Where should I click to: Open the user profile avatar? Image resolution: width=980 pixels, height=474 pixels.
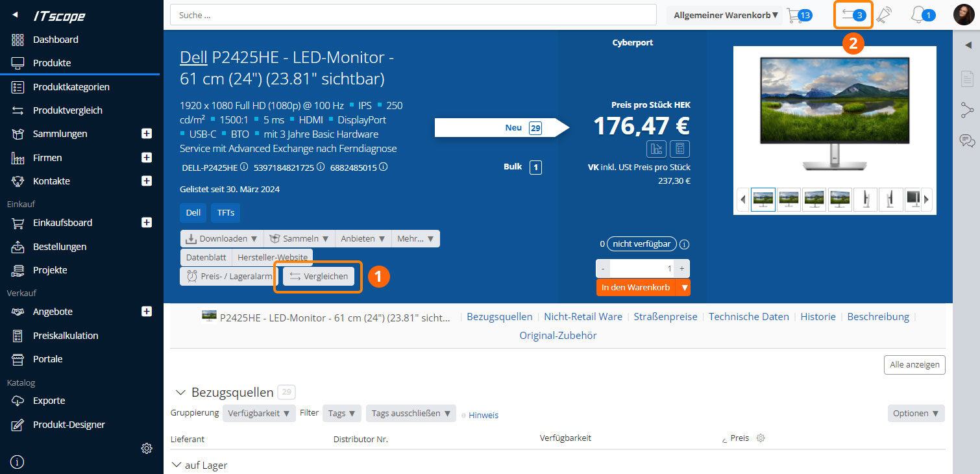[x=963, y=15]
